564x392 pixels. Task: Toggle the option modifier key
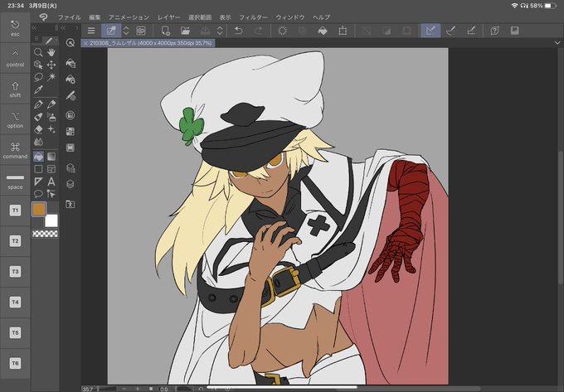coord(15,120)
